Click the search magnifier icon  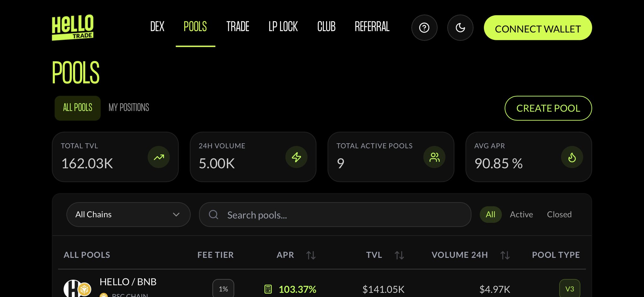[x=214, y=215]
